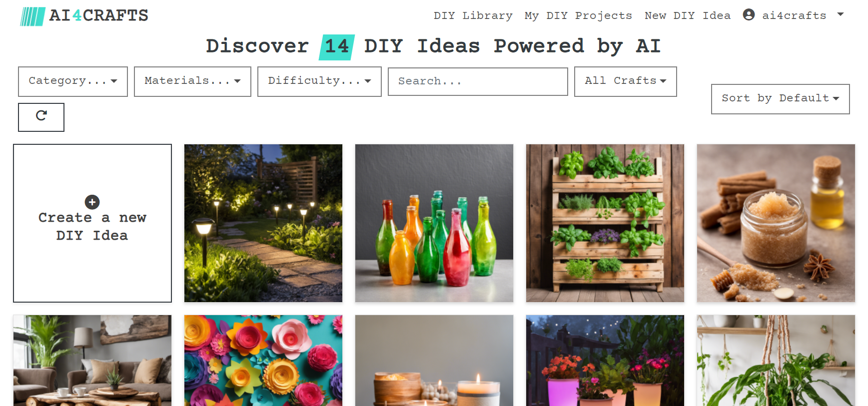The image size is (868, 406).
Task: Click the user account avatar icon
Action: click(749, 14)
